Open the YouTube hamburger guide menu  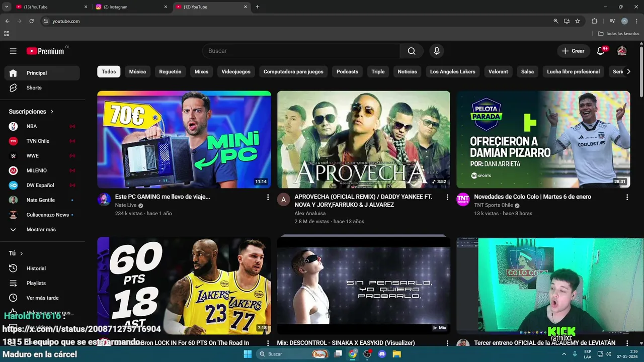click(x=13, y=51)
